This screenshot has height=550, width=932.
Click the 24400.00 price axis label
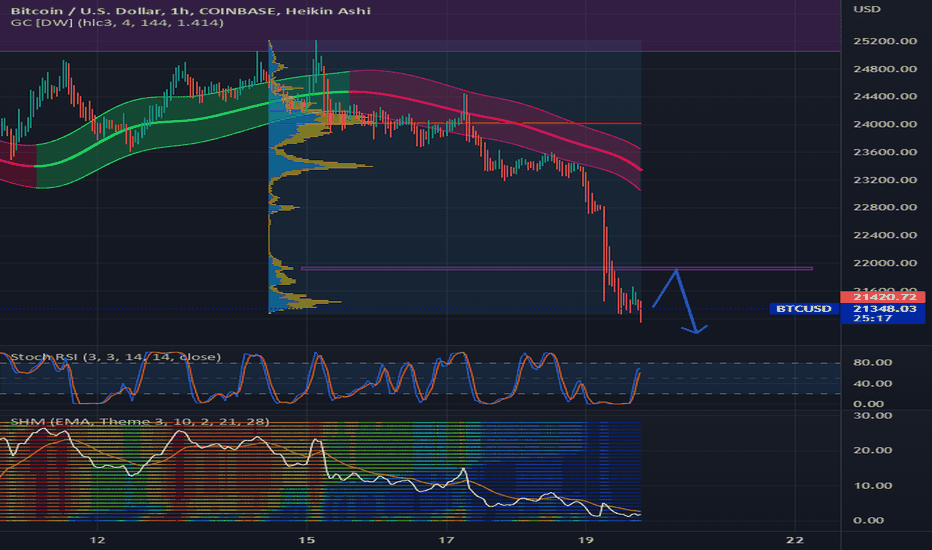pos(885,96)
